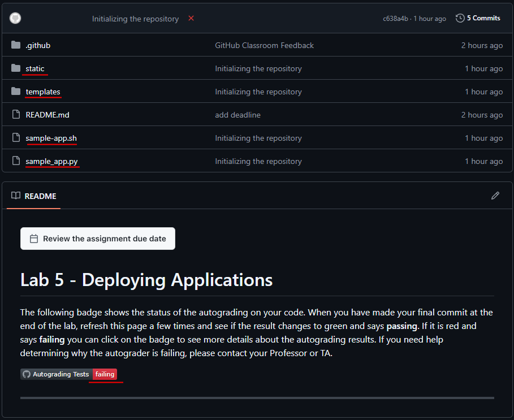Click the Autograding Tests failing badge
This screenshot has height=420, width=514.
[x=68, y=374]
